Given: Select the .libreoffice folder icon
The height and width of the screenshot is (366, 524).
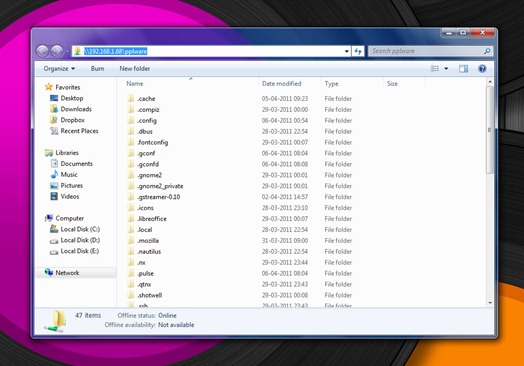Looking at the screenshot, I should [131, 219].
